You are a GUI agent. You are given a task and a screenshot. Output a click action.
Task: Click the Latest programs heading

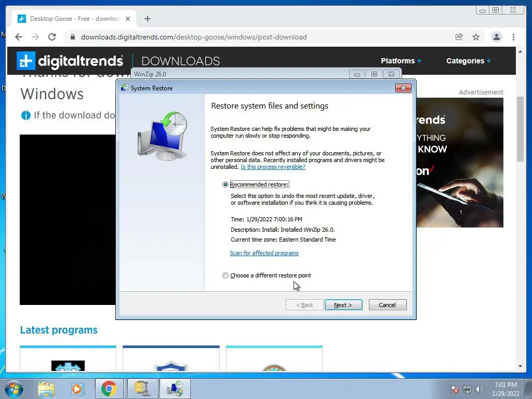59,330
